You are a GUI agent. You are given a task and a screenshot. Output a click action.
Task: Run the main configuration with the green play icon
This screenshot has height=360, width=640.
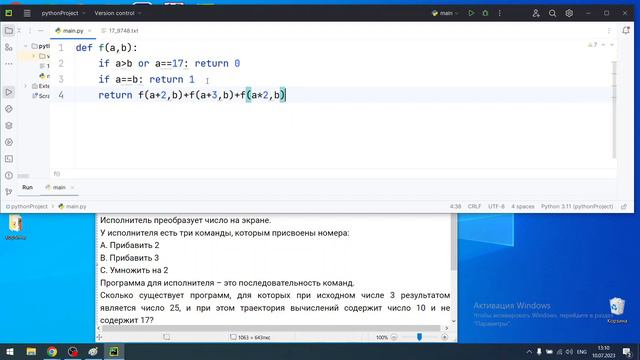tap(471, 13)
